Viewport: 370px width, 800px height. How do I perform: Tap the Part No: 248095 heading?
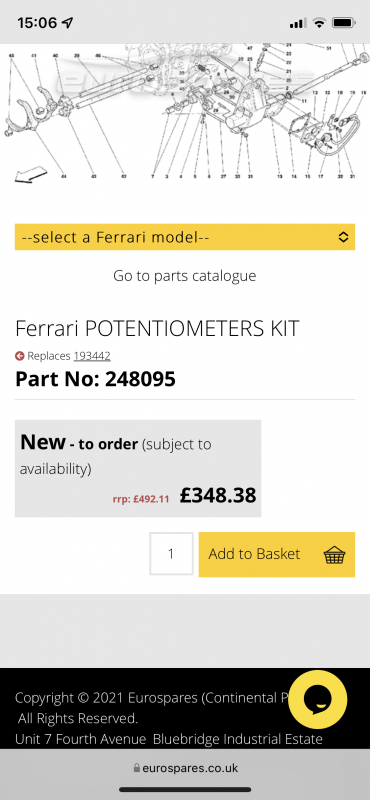pos(95,379)
